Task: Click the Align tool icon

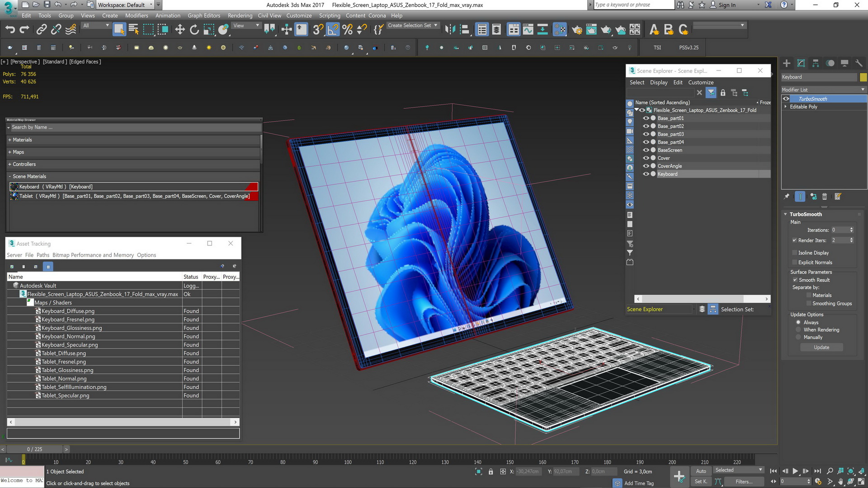Action: [464, 30]
